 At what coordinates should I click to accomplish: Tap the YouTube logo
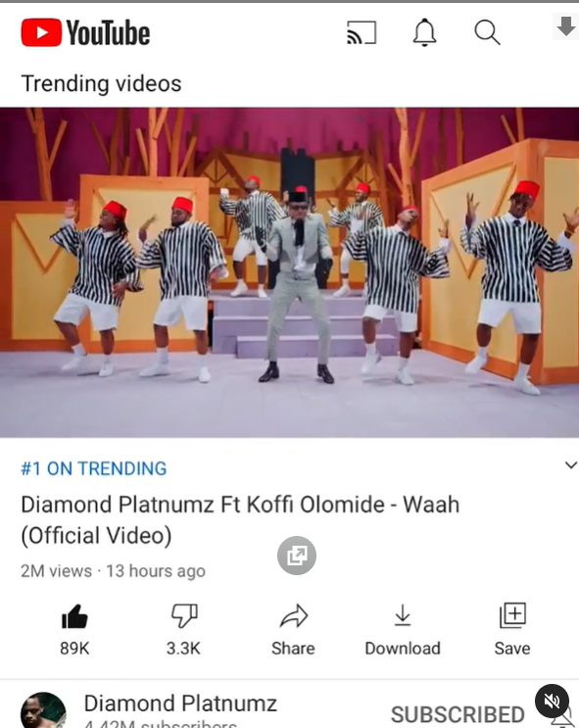pyautogui.click(x=85, y=32)
